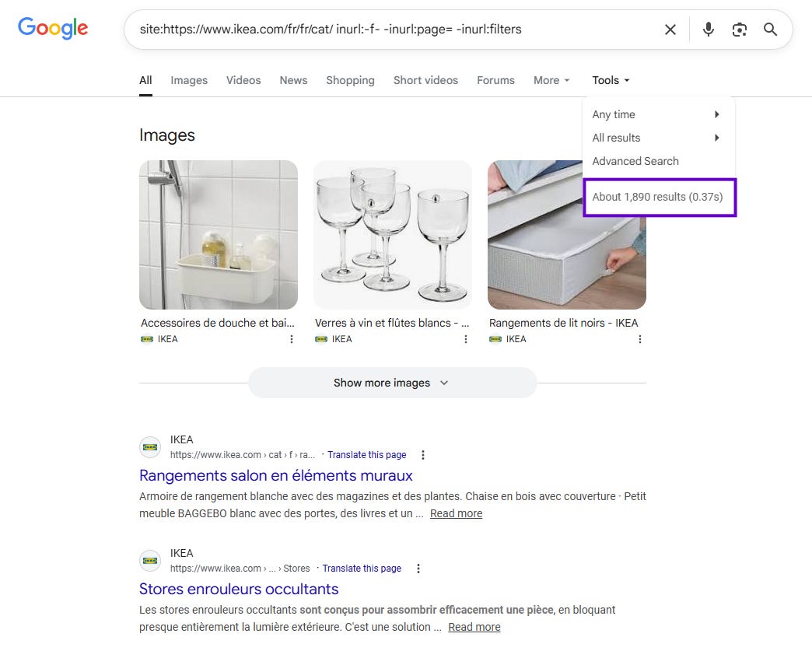
Task: Expand Show more images
Action: [393, 383]
